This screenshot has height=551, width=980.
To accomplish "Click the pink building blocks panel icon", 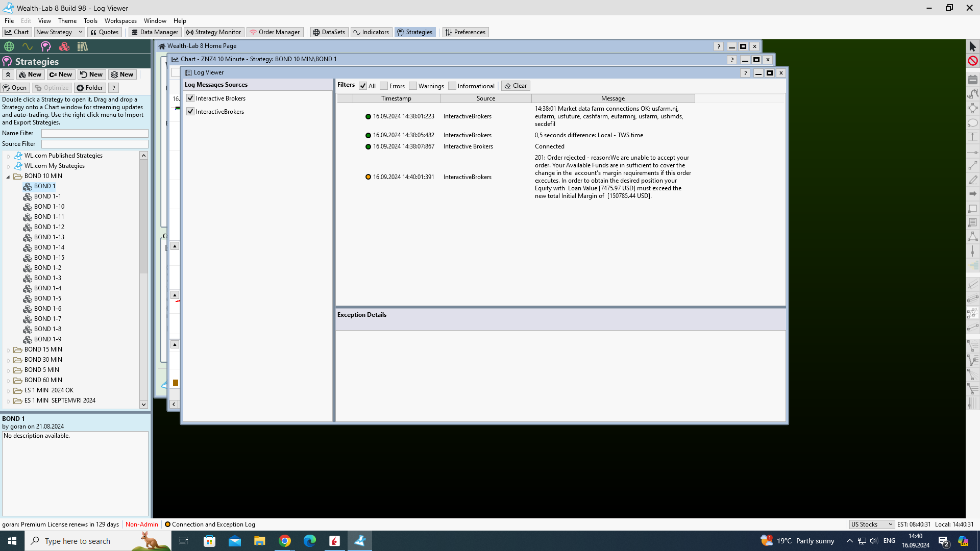I will (x=64, y=46).
